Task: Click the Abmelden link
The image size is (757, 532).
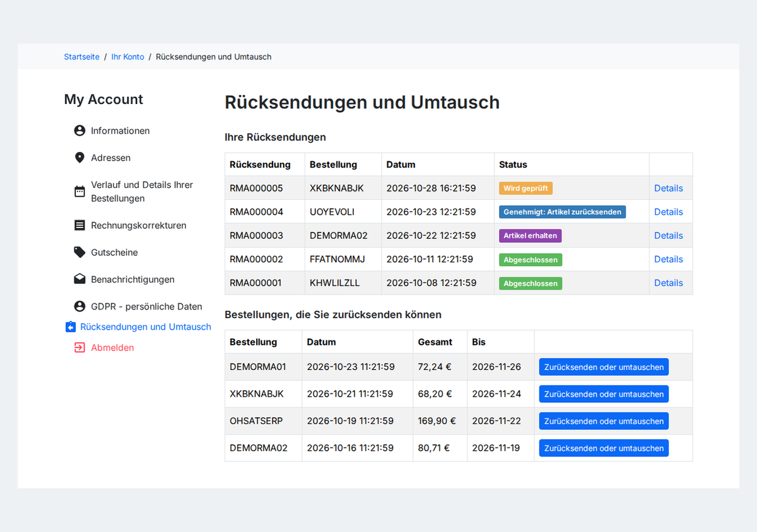Action: [112, 347]
